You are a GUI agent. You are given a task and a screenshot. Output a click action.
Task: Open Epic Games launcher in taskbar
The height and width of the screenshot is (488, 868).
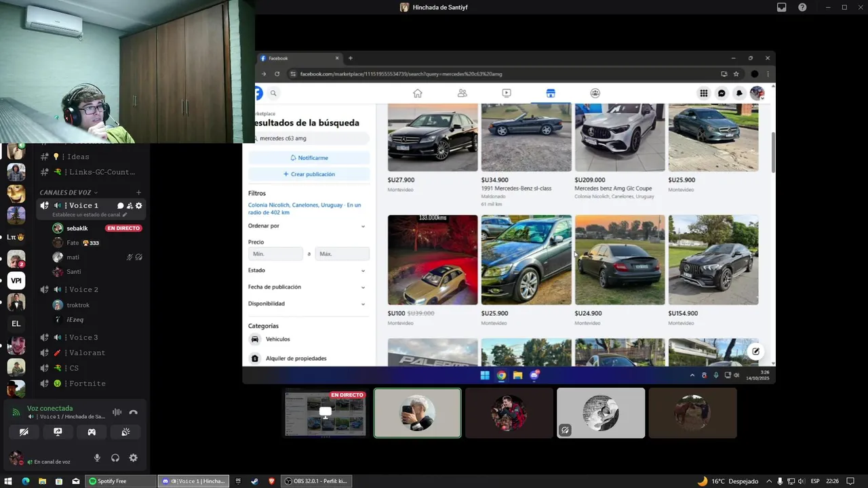[238, 481]
